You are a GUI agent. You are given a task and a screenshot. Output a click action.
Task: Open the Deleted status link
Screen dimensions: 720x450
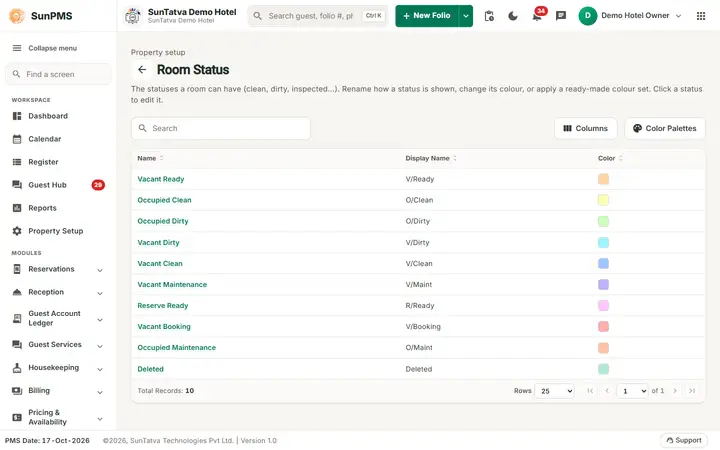point(150,369)
